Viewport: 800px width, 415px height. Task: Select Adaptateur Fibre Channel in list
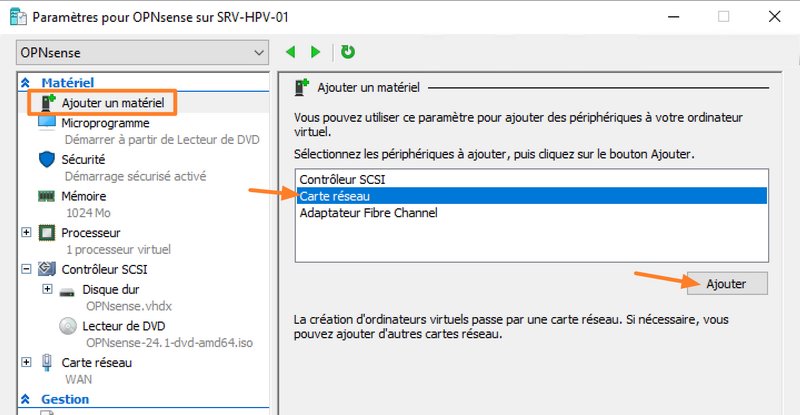tap(531, 213)
